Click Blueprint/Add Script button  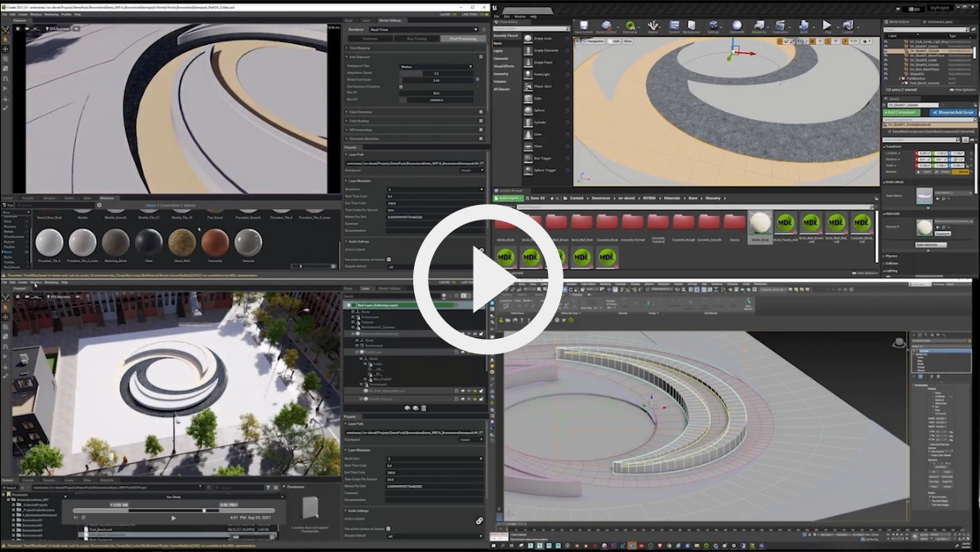pyautogui.click(x=952, y=112)
